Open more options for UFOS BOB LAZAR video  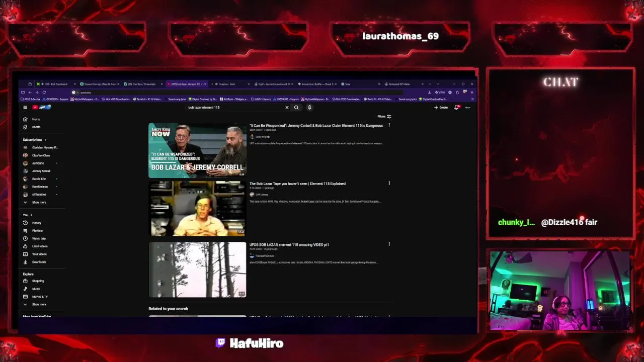pos(389,244)
